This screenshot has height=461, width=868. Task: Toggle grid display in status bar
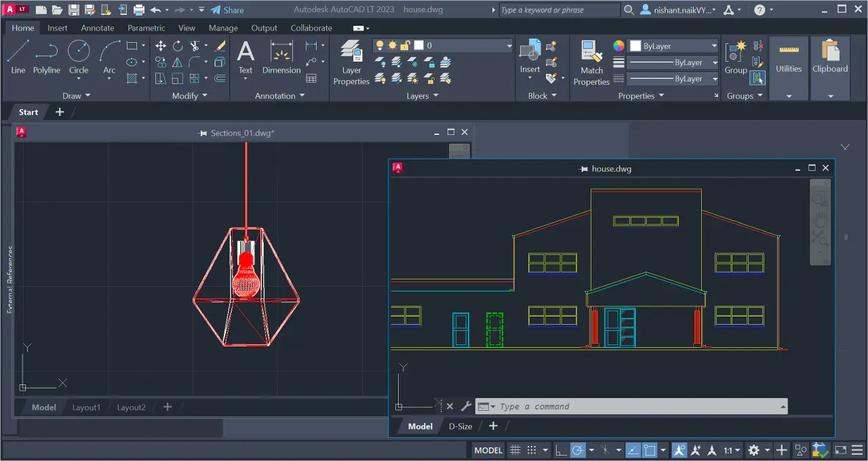(515, 450)
